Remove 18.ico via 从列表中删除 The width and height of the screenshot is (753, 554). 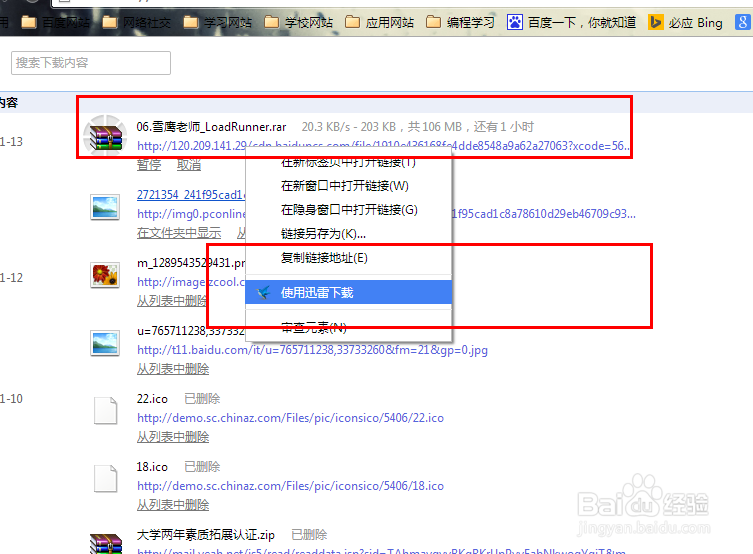tap(173, 505)
